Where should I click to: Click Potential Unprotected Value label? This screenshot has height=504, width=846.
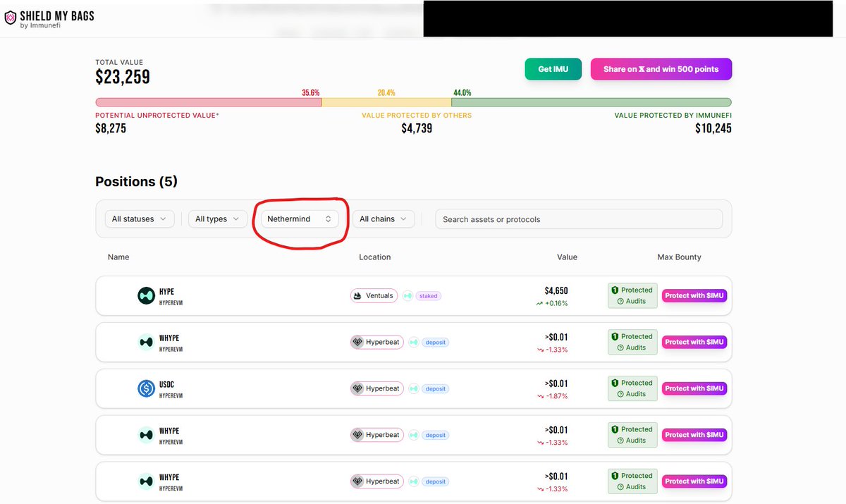[x=157, y=115]
